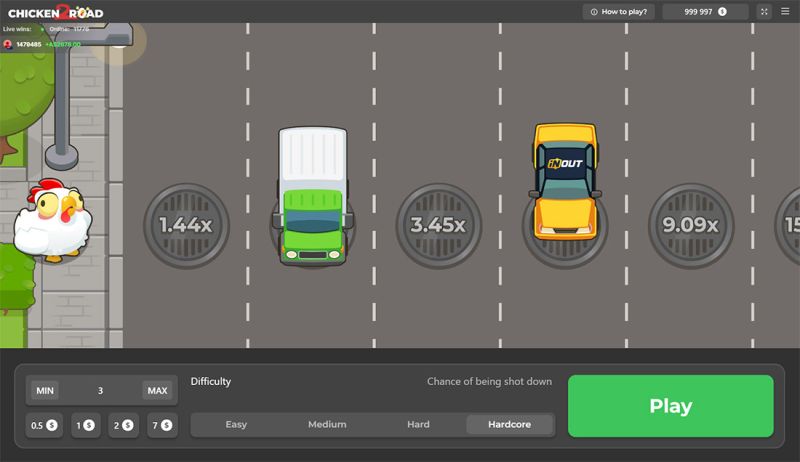This screenshot has width=800, height=462.
Task: Click the 1.44x manhole multiplier
Action: click(186, 225)
